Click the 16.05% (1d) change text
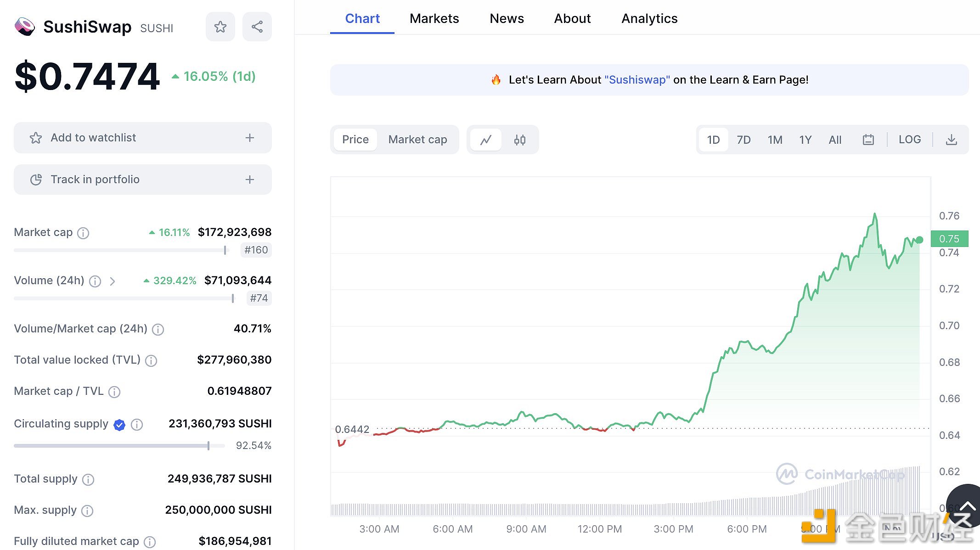 pos(220,76)
